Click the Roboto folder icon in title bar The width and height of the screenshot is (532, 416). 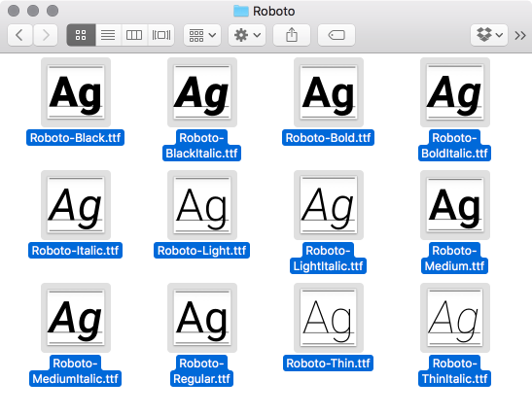[241, 11]
